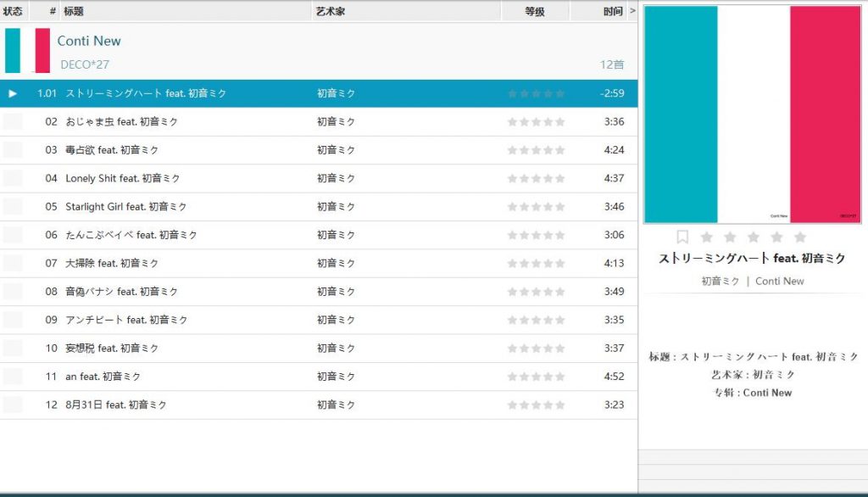The height and width of the screenshot is (497, 868).
Task: Select track 09 アンチビート
Action: click(x=319, y=320)
